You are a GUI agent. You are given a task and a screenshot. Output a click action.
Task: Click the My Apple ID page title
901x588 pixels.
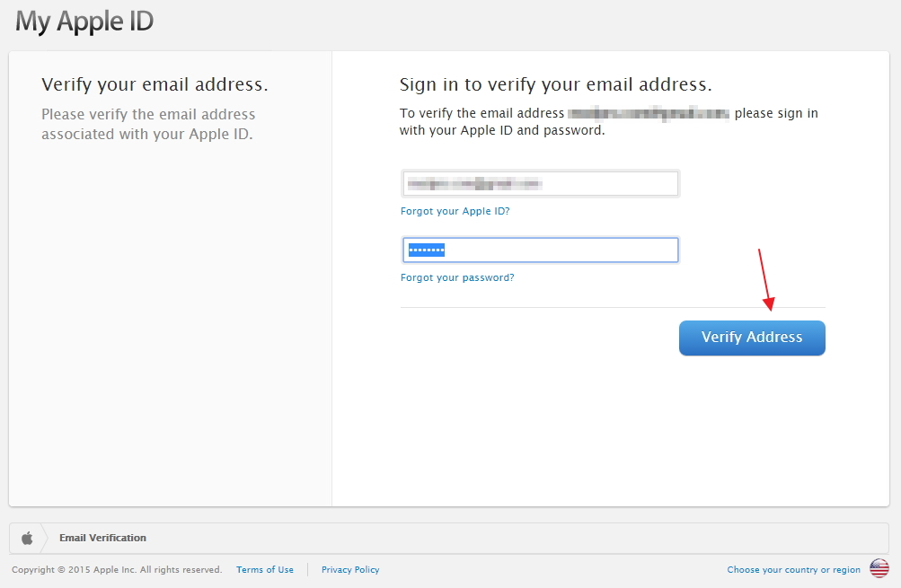click(84, 22)
